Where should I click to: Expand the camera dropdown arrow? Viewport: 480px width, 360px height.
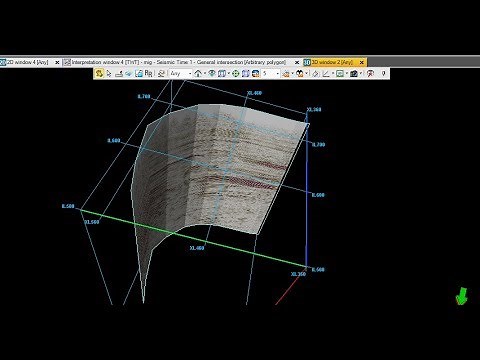coord(361,74)
